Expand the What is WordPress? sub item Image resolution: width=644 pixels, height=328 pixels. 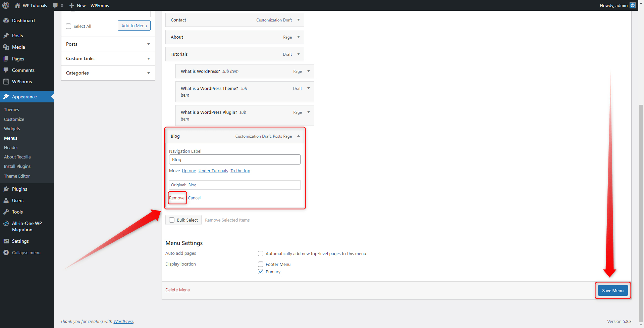(x=309, y=71)
